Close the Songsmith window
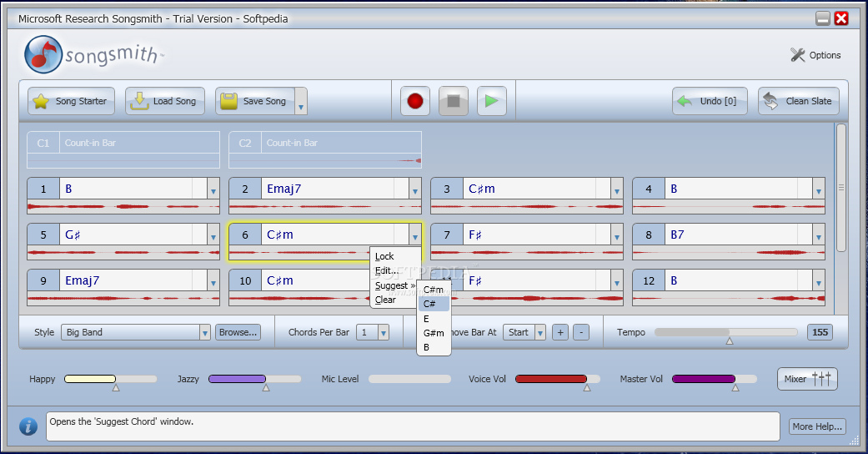The width and height of the screenshot is (868, 454). (841, 18)
